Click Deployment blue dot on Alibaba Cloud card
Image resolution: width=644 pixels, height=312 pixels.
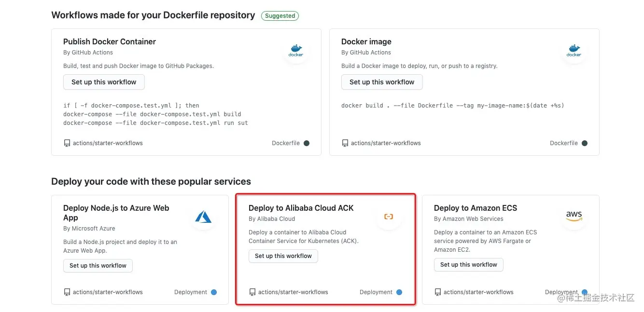(x=399, y=292)
